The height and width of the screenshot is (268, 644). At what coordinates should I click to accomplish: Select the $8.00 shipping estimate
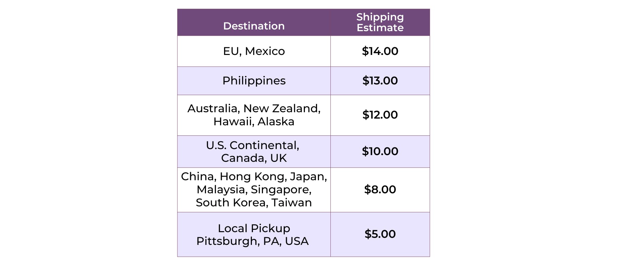coord(380,190)
